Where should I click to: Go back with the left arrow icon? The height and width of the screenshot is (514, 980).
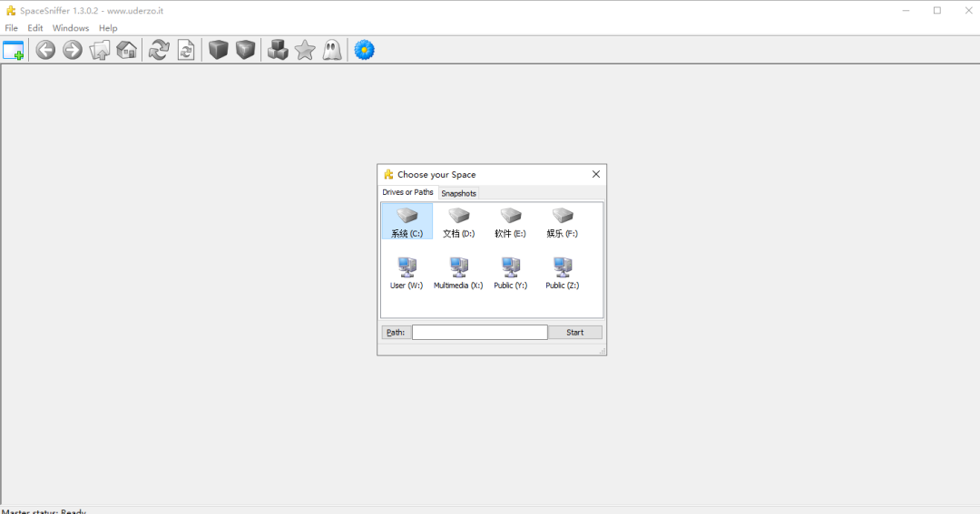click(45, 50)
